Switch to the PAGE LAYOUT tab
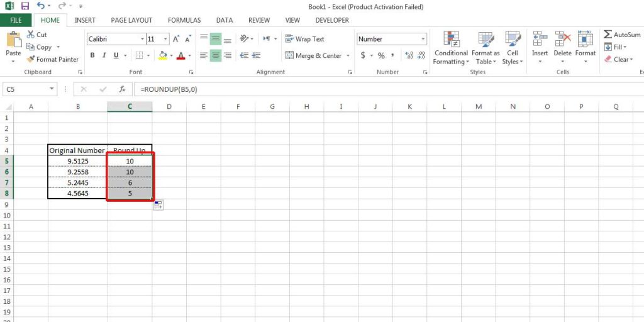Viewport: 644px width, 322px height. pos(131,20)
